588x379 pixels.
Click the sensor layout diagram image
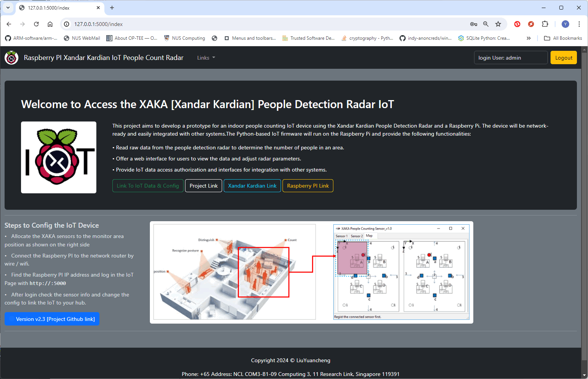coord(312,272)
